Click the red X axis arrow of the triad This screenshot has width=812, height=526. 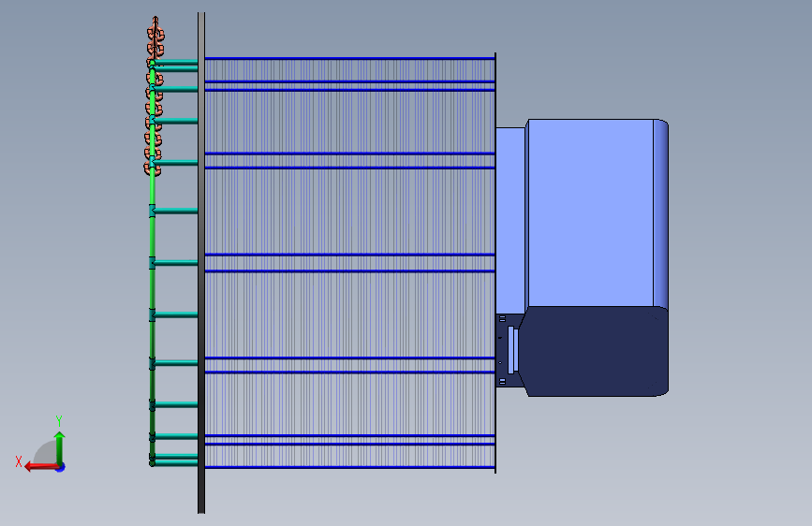pos(41,467)
